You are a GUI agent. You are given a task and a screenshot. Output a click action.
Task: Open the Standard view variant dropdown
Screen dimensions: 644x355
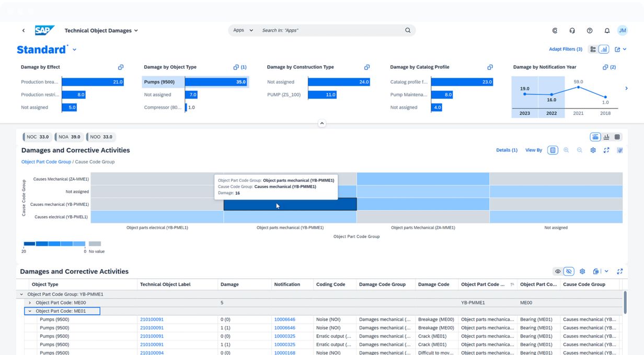[74, 50]
